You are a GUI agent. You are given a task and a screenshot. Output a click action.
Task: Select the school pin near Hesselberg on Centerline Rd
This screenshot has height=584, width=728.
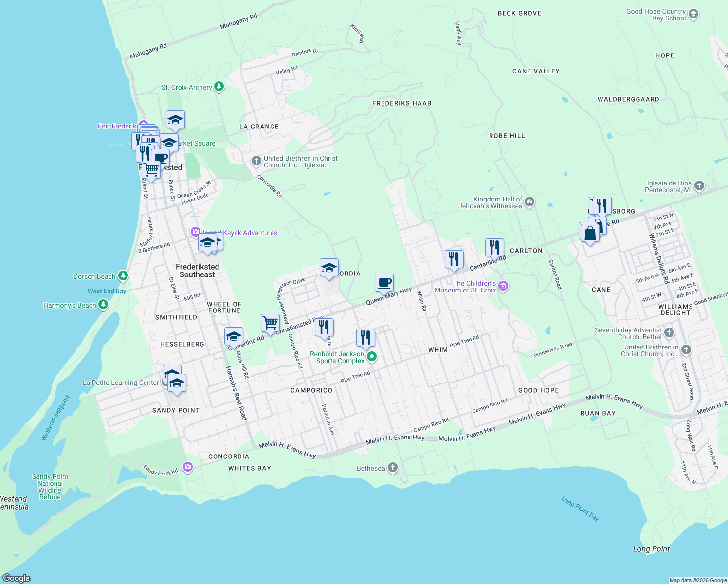(x=234, y=338)
